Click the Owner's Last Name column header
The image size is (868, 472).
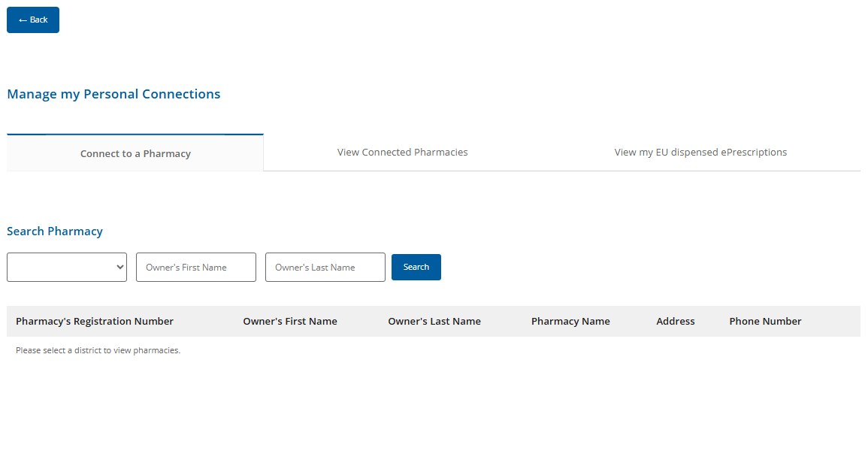[x=434, y=322]
